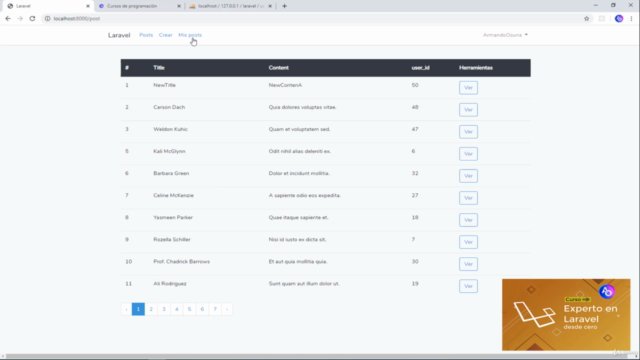This screenshot has height=360, width=640.
Task: Click the Laravel brand link
Action: click(119, 35)
